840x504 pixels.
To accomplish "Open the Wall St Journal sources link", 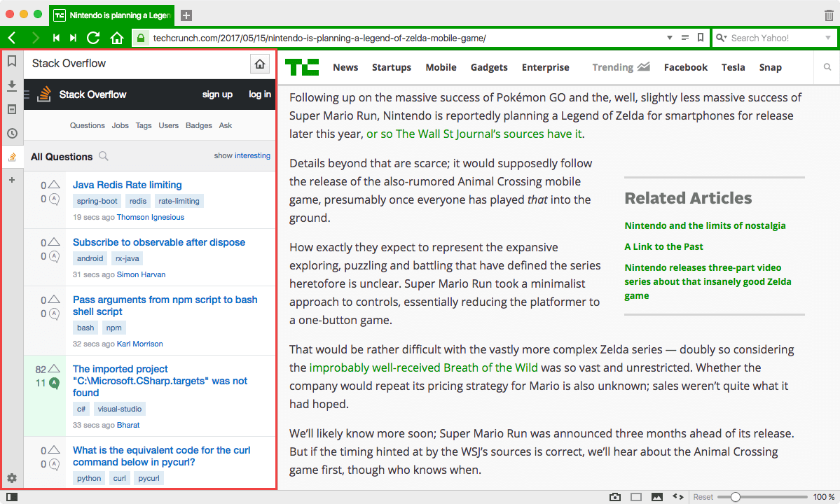I will point(474,134).
